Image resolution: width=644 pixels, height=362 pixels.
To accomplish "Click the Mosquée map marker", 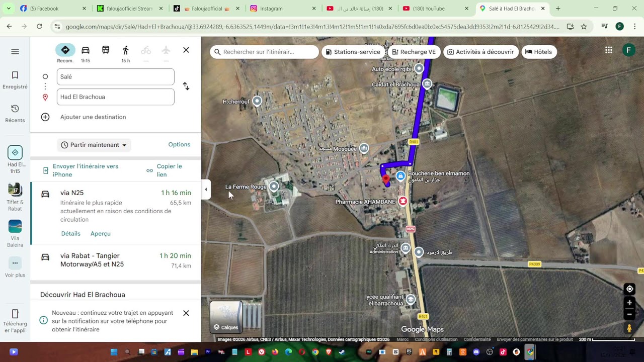I will pyautogui.click(x=364, y=148).
